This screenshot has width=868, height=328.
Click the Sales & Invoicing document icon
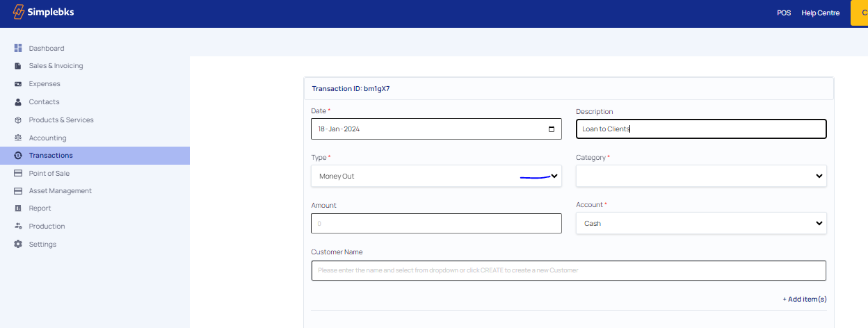(x=18, y=66)
